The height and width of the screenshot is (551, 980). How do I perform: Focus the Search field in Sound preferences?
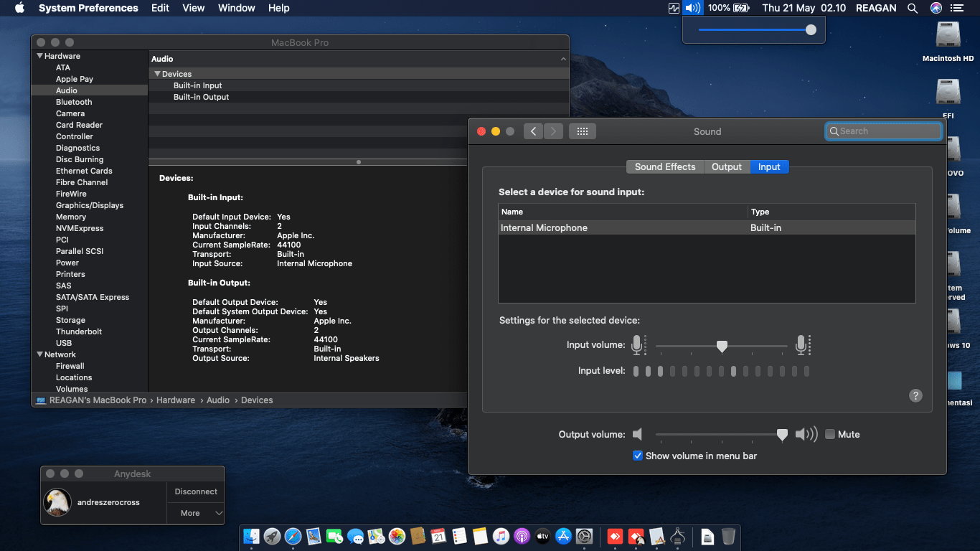click(884, 131)
